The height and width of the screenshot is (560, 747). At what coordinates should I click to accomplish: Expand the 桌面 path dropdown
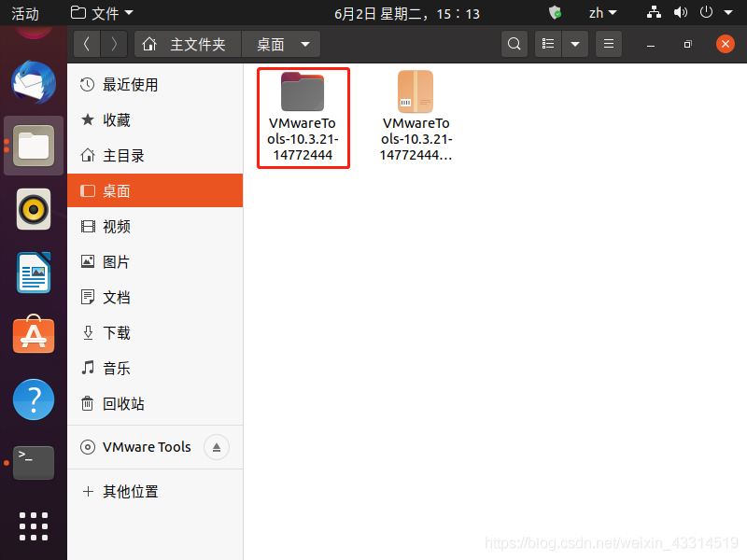pos(305,45)
